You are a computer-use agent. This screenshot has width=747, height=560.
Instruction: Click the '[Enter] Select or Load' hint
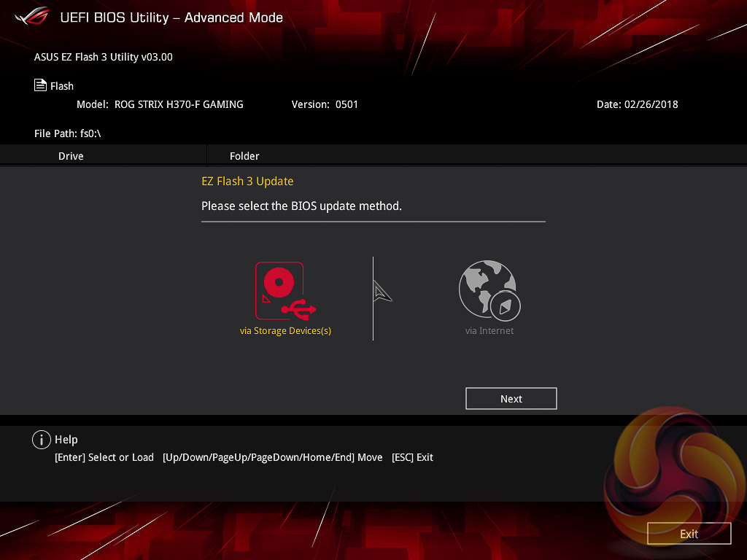[104, 458]
